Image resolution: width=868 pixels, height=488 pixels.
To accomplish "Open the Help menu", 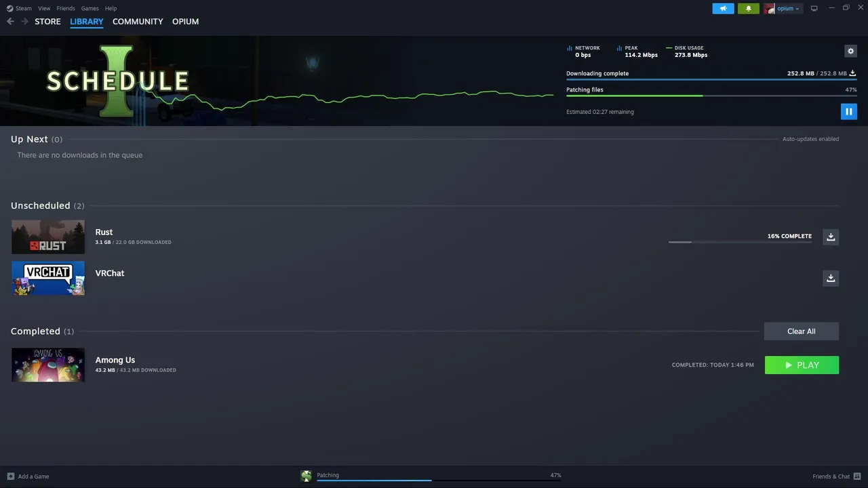I will tap(111, 8).
